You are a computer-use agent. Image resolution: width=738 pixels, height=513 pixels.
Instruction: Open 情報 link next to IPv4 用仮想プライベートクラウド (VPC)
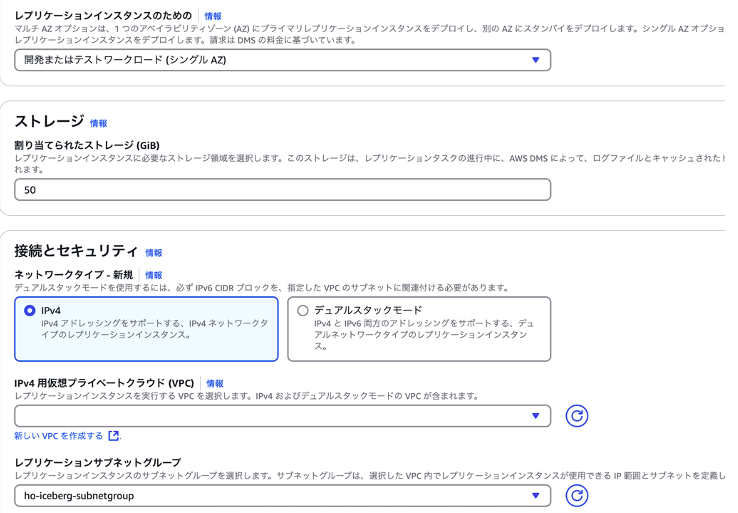(215, 383)
